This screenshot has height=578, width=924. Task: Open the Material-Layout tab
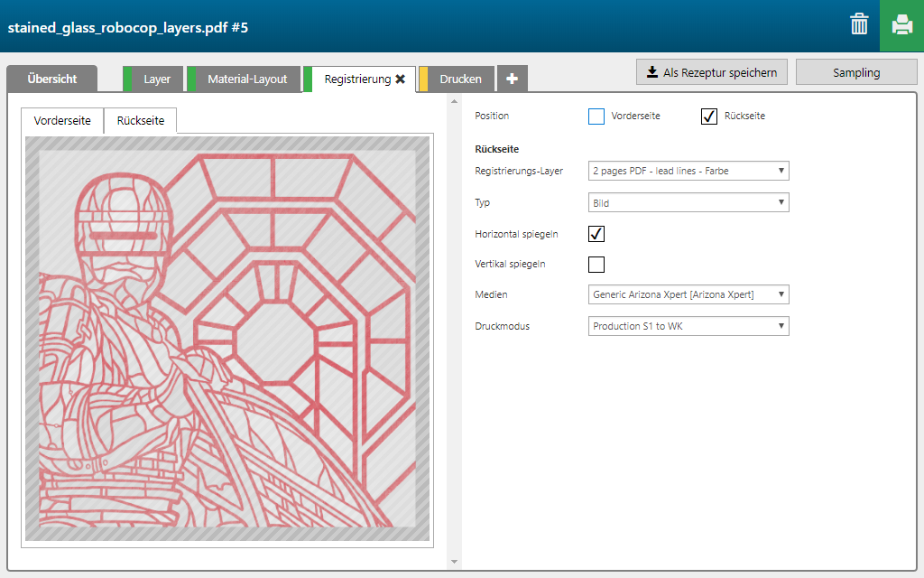[244, 79]
